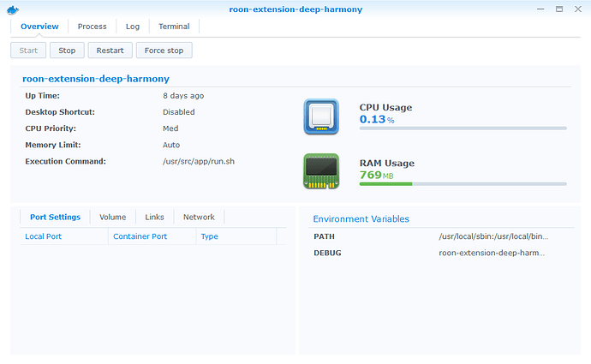
Task: Stop the running container
Action: point(67,51)
